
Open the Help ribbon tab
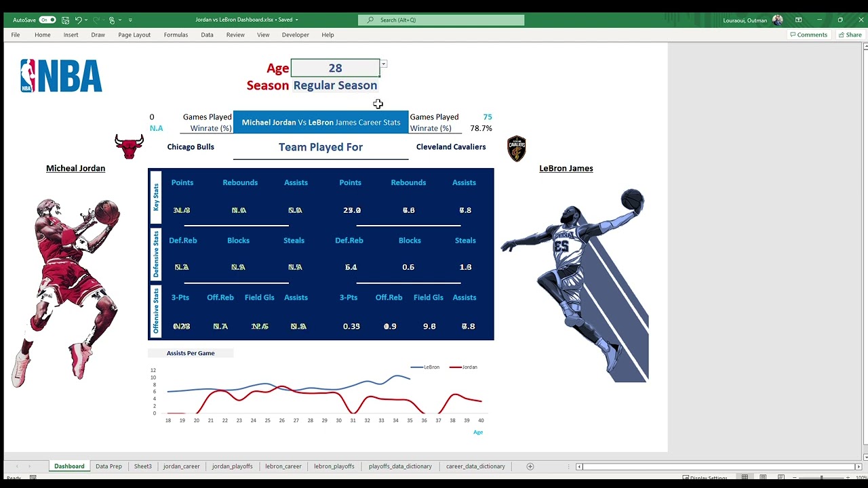coord(328,35)
